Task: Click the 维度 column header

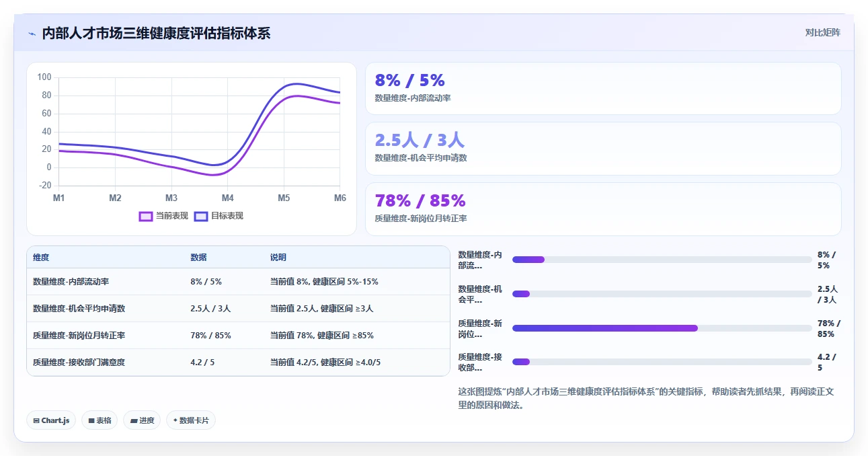Action: point(41,258)
